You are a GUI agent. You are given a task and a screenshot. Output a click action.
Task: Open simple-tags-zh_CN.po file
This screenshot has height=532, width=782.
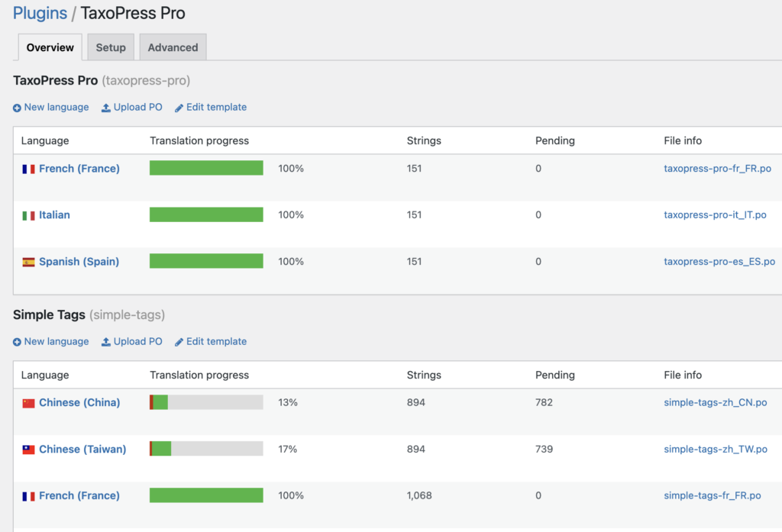tap(715, 402)
